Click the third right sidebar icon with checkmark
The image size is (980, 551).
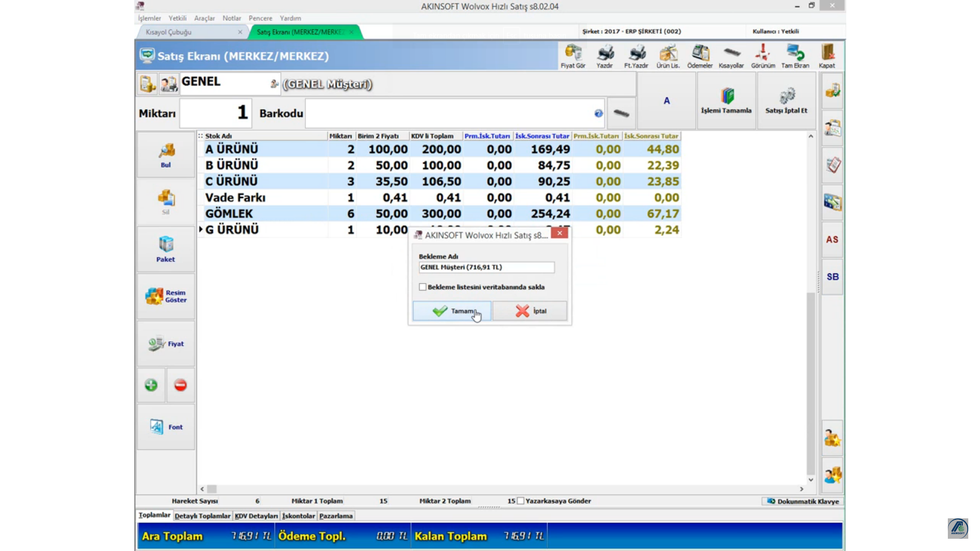tap(832, 165)
